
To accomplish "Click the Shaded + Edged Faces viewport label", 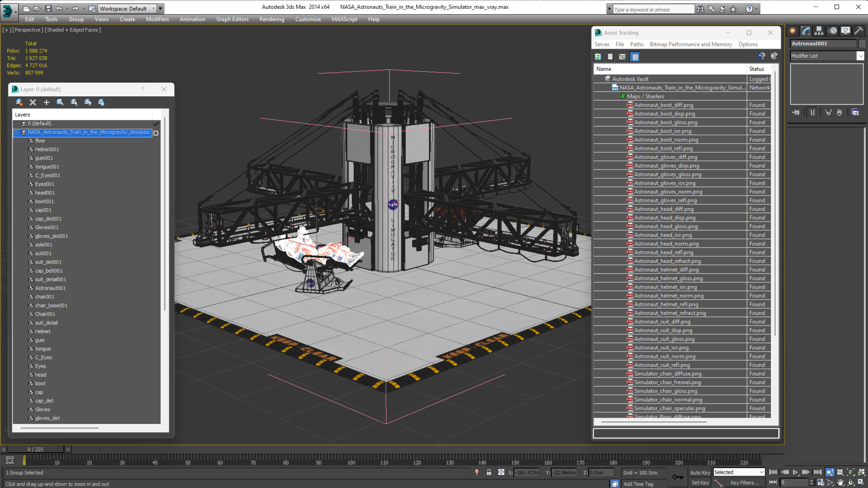I will 72,29.
